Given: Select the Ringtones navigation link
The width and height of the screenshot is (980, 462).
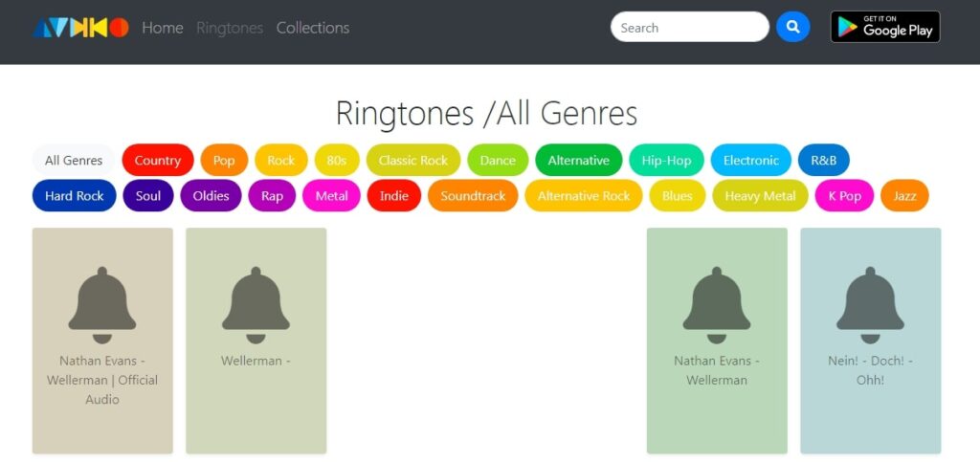Looking at the screenshot, I should coord(230,28).
